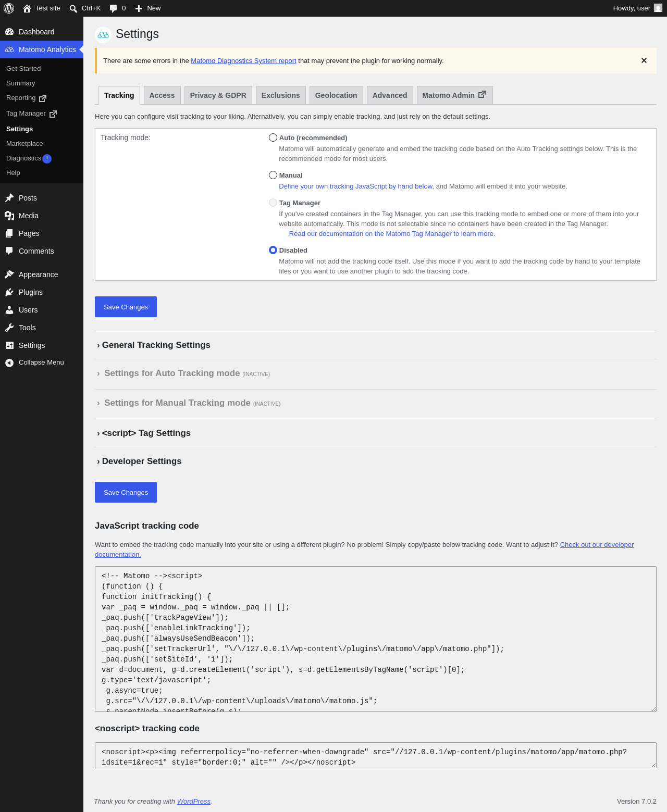The image size is (667, 812).
Task: Open the Geolocation tab
Action: (336, 95)
